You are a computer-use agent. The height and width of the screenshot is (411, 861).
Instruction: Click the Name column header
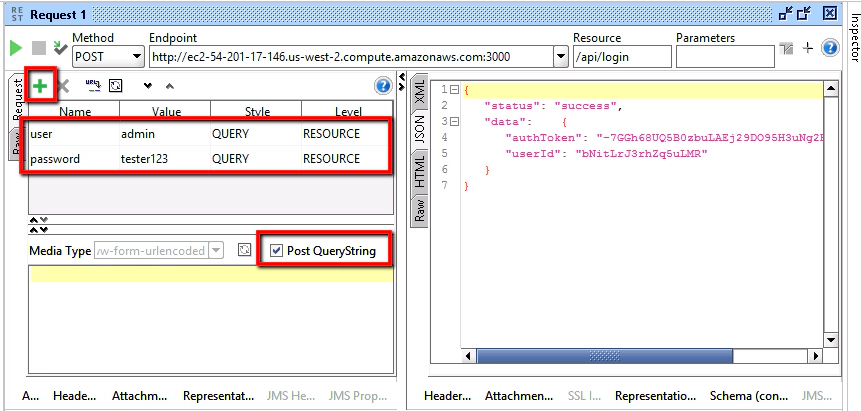click(x=74, y=111)
